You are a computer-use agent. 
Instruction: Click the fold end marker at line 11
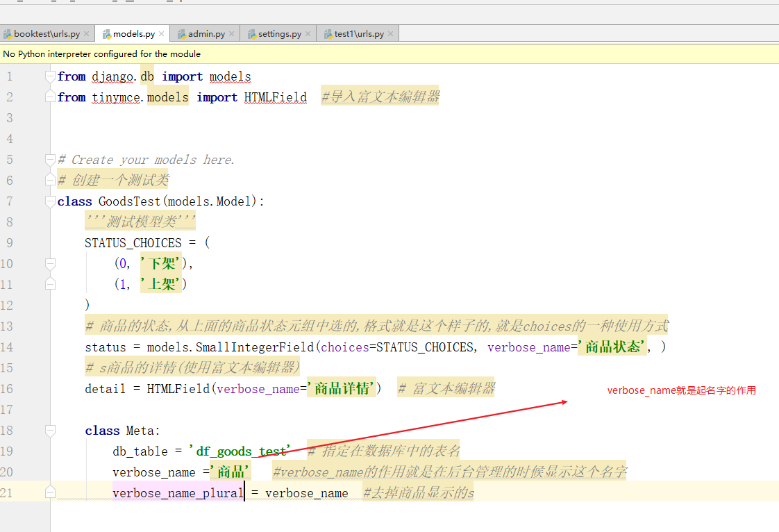tap(50, 284)
